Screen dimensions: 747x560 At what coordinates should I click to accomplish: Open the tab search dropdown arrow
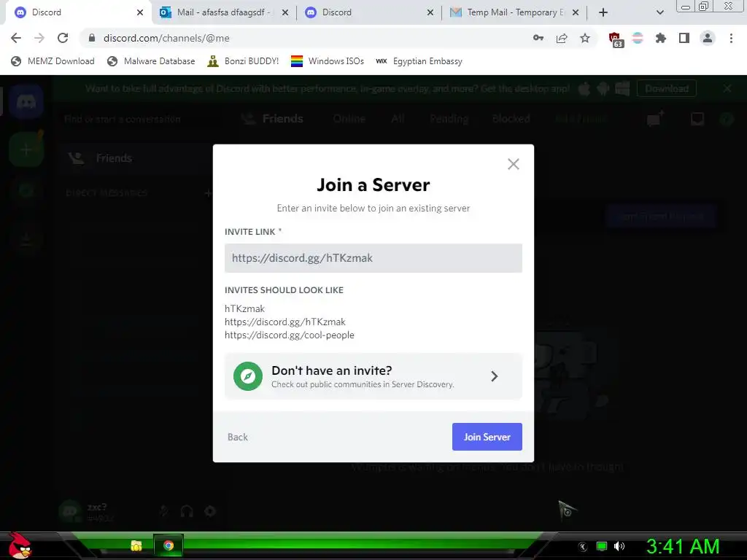[659, 12]
